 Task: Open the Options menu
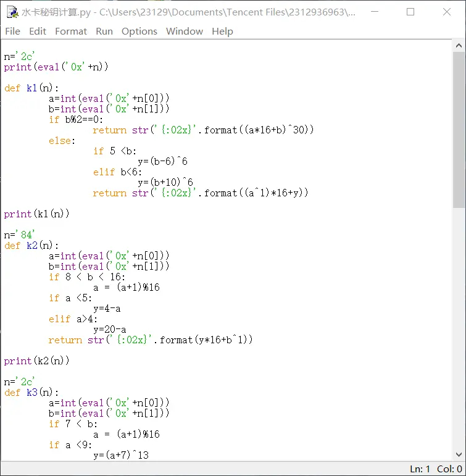coord(139,31)
